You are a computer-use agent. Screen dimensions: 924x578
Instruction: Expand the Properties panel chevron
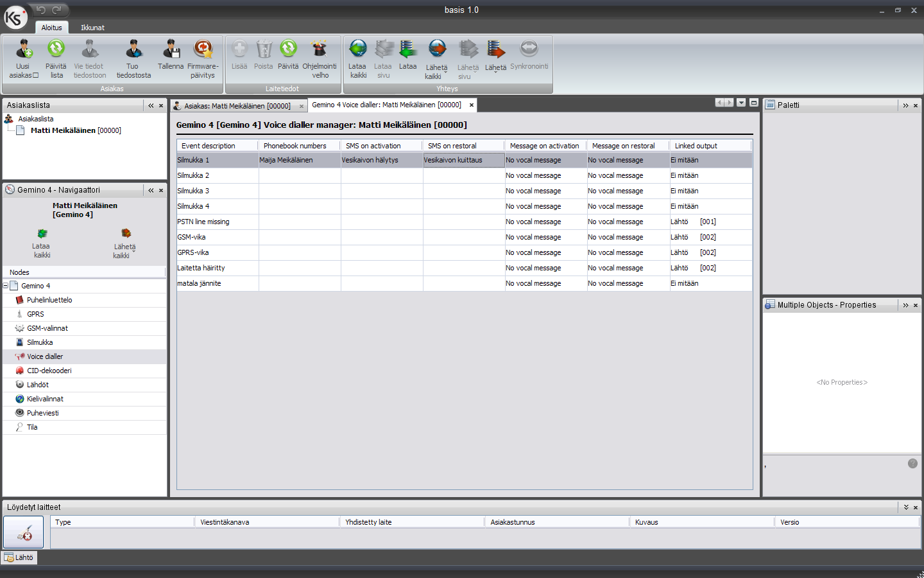(905, 305)
